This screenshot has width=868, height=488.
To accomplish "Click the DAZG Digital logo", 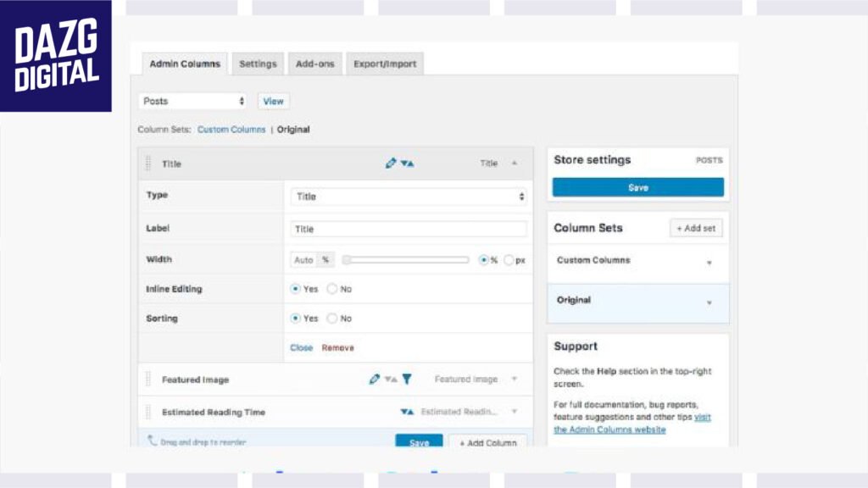I will point(56,56).
